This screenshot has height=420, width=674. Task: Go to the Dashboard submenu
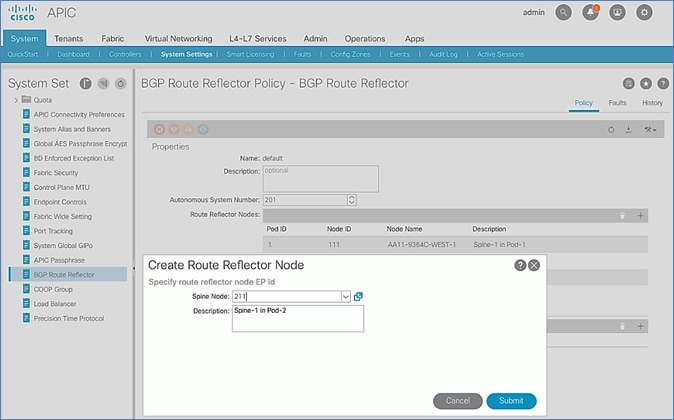coord(74,54)
